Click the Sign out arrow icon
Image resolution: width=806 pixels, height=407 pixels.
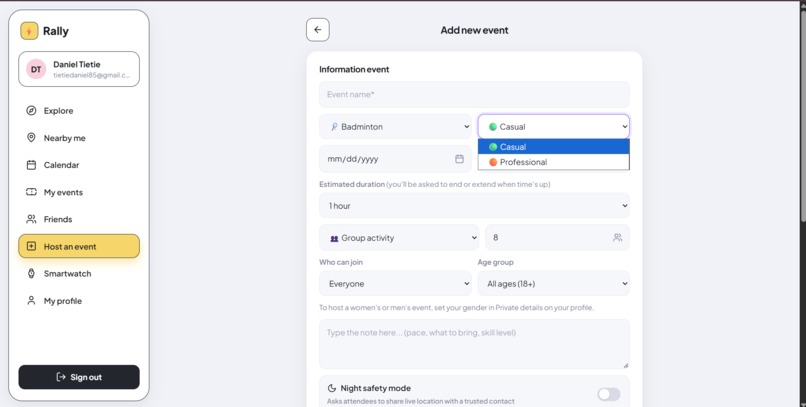point(61,377)
